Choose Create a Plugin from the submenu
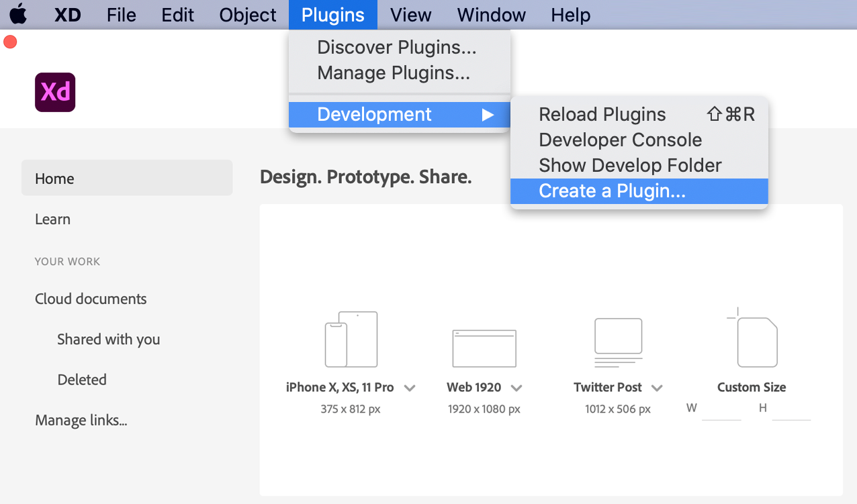857x504 pixels. (x=612, y=191)
